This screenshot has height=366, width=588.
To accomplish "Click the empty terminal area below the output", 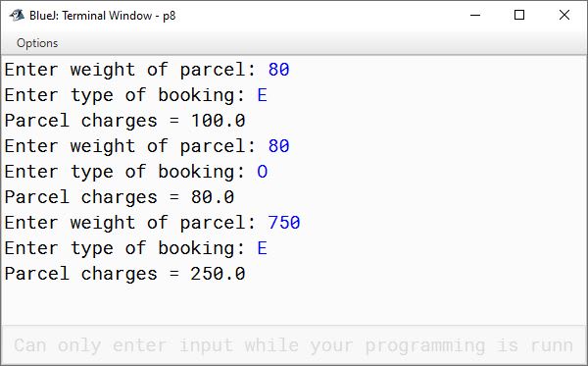I will (294, 304).
